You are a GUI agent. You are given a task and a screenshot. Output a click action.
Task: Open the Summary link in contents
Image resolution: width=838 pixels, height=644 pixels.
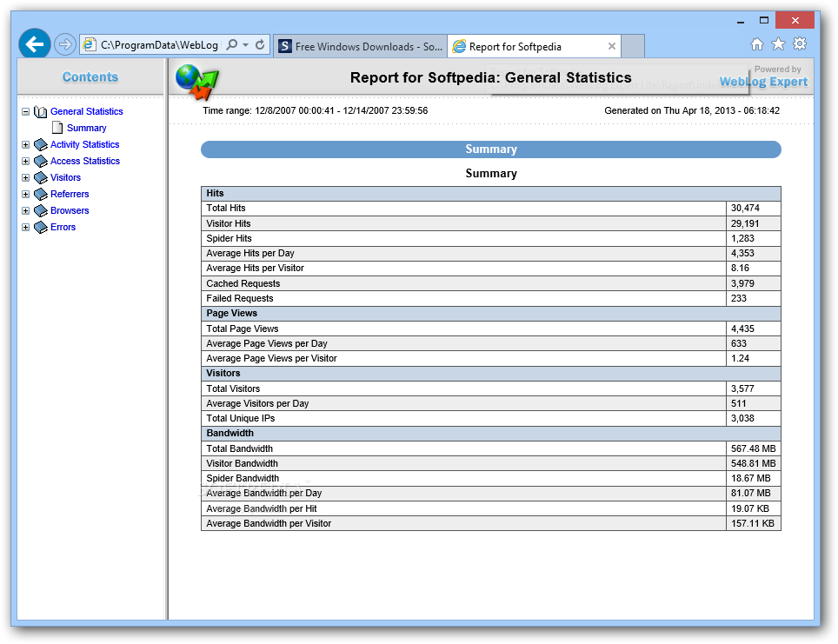pyautogui.click(x=87, y=128)
